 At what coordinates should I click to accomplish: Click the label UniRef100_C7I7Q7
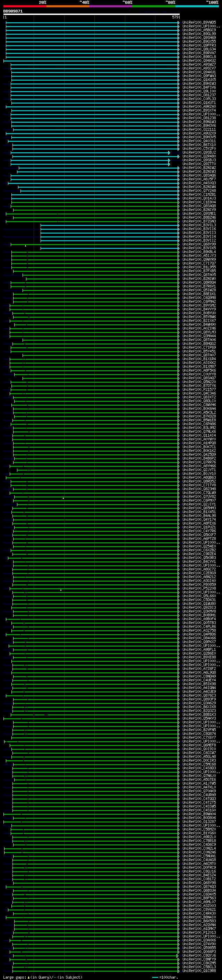(x=199, y=263)
